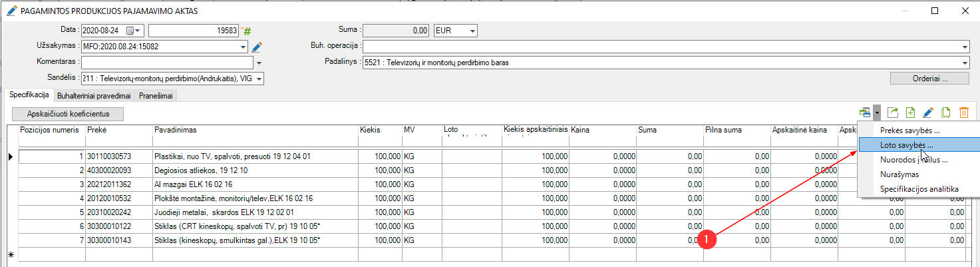Click cell Plastikai, nuo TV, spalvoti
Viewport: 980px width, 267px height.
[x=255, y=156]
